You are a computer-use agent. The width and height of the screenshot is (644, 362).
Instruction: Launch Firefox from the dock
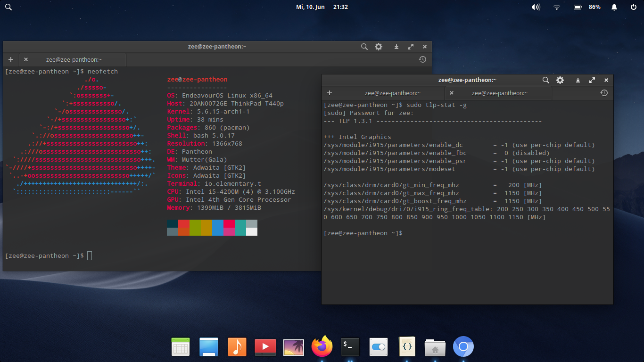pyautogui.click(x=322, y=347)
